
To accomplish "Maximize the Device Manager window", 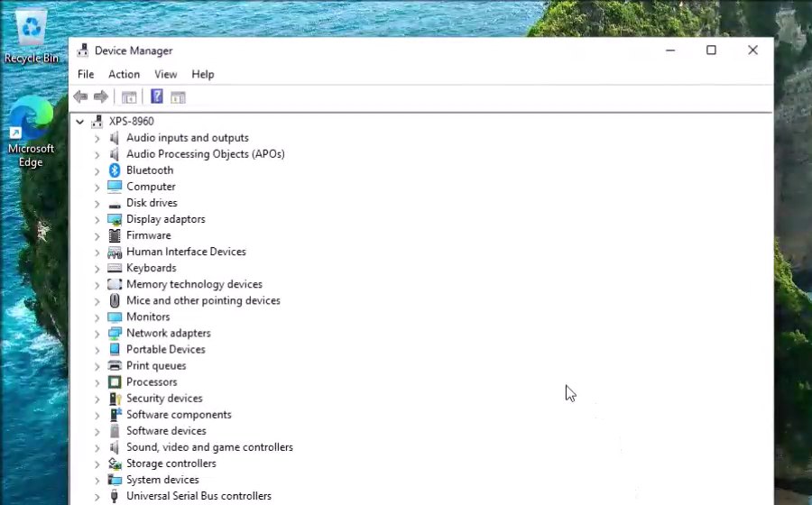I will point(711,50).
